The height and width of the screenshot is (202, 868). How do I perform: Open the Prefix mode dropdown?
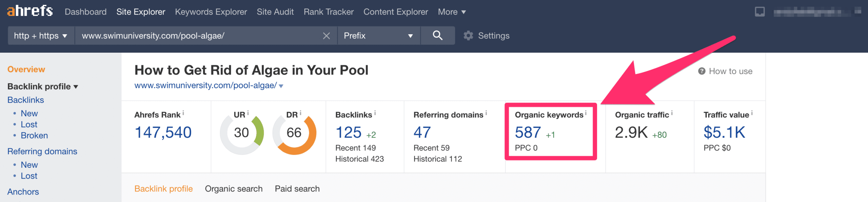tap(379, 36)
